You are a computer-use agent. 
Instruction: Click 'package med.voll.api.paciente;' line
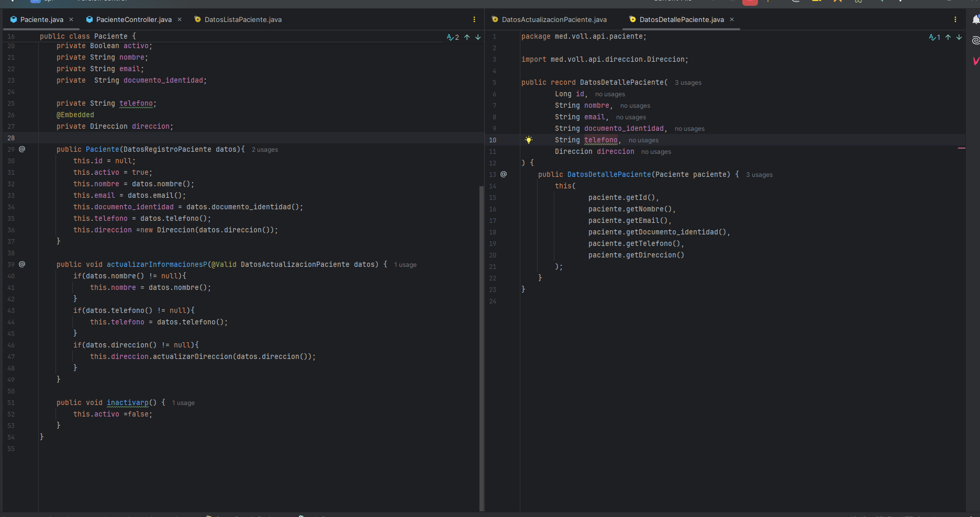pyautogui.click(x=584, y=36)
